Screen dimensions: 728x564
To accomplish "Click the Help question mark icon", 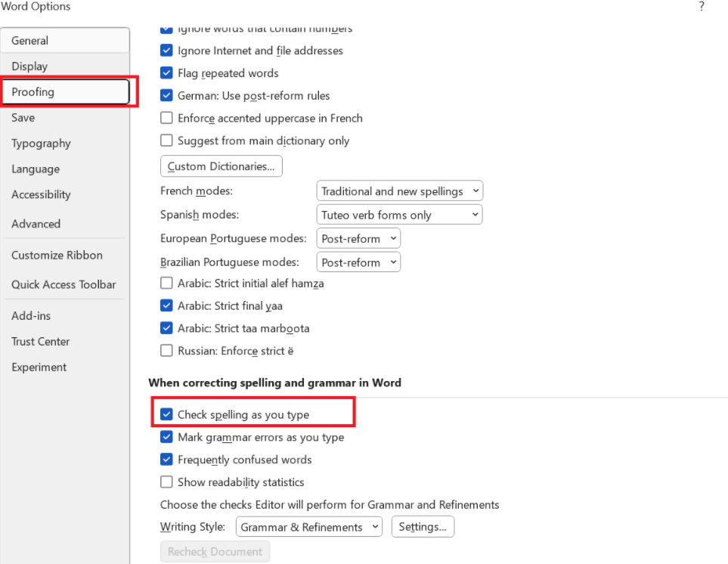I will 701,7.
